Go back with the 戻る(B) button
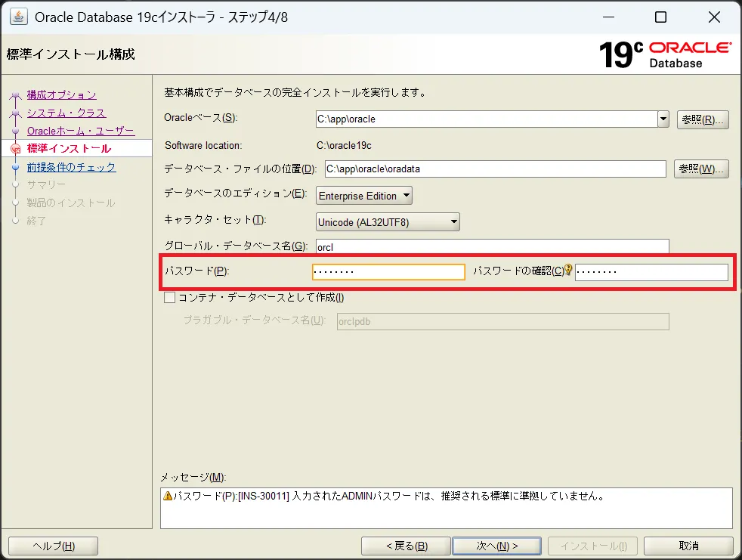Viewport: 742px width, 560px height. pyautogui.click(x=406, y=546)
